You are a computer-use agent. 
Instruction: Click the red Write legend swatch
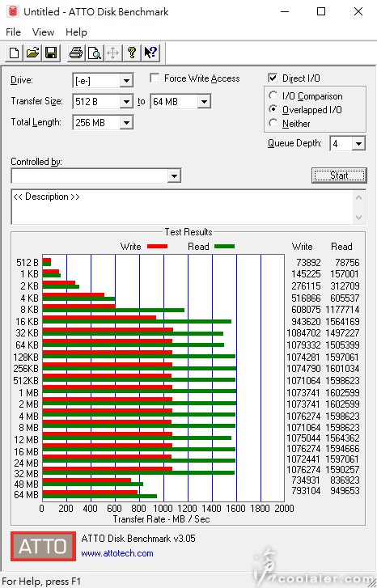157,247
